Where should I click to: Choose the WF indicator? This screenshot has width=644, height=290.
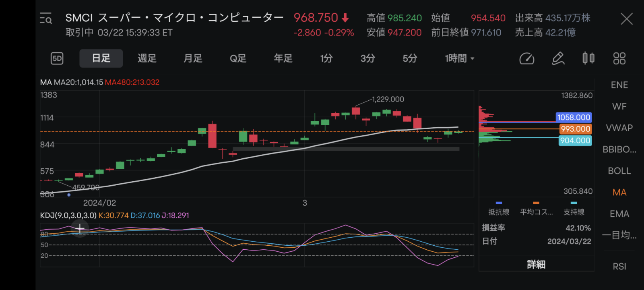(x=619, y=106)
